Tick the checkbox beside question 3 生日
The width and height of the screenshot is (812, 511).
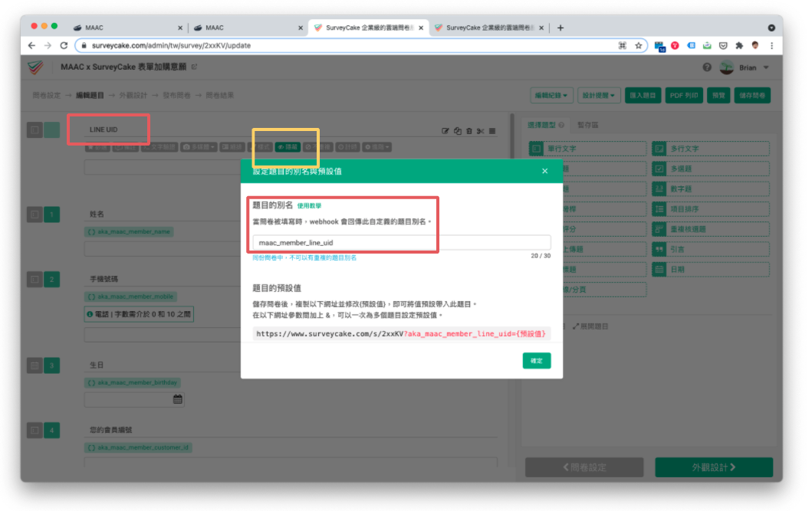tap(35, 365)
